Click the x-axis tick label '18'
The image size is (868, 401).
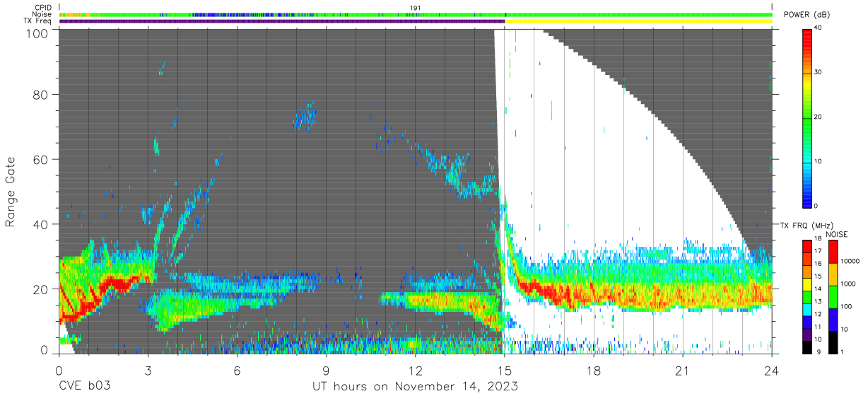pos(594,370)
